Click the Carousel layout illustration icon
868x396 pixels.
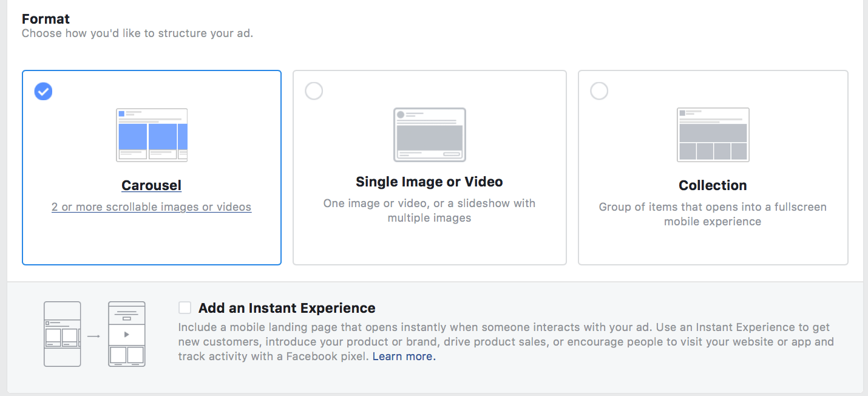pyautogui.click(x=152, y=135)
